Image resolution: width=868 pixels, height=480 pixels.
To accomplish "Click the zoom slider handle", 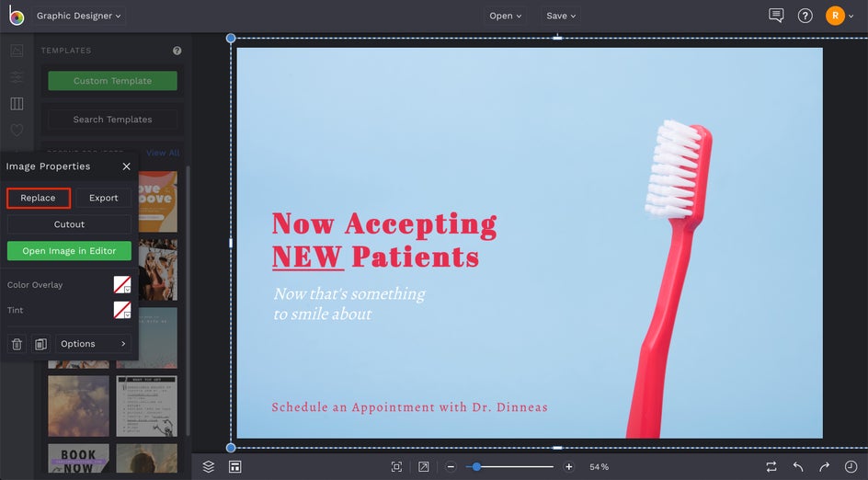I will pos(476,467).
